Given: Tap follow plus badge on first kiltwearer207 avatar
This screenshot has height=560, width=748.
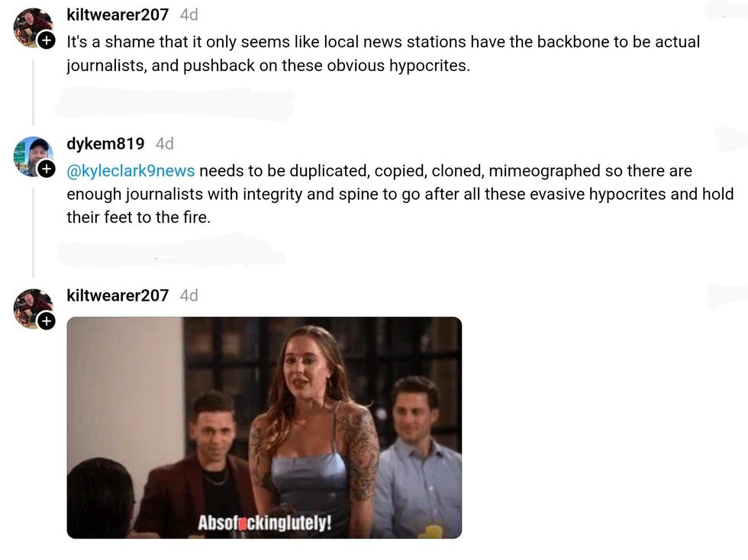Looking at the screenshot, I should (47, 40).
